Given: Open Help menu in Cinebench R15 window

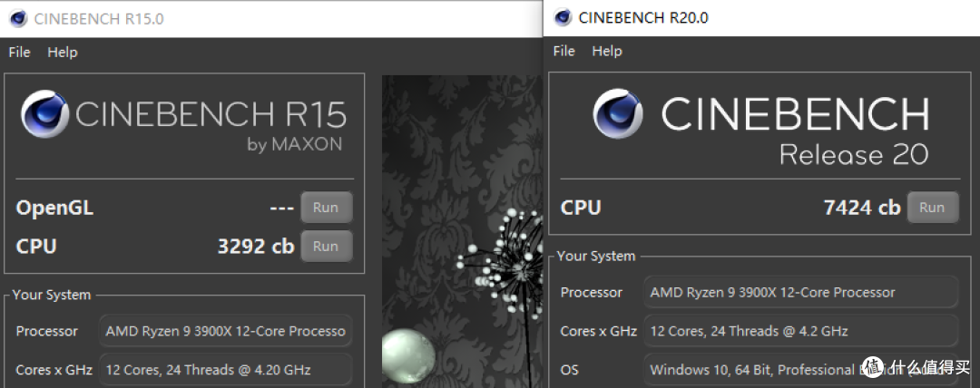Looking at the screenshot, I should pyautogui.click(x=63, y=52).
